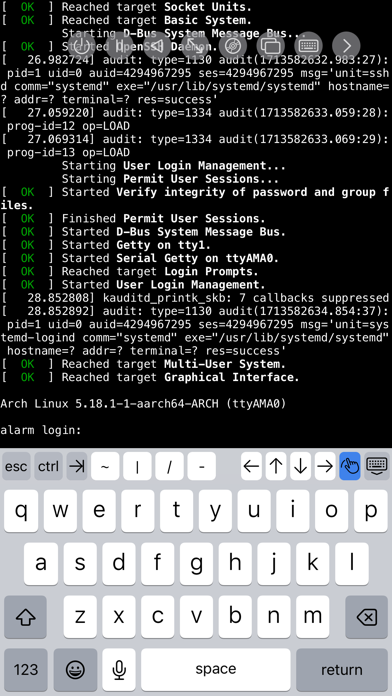The width and height of the screenshot is (392, 696).
Task: Tap the p key
Action: 371,510
